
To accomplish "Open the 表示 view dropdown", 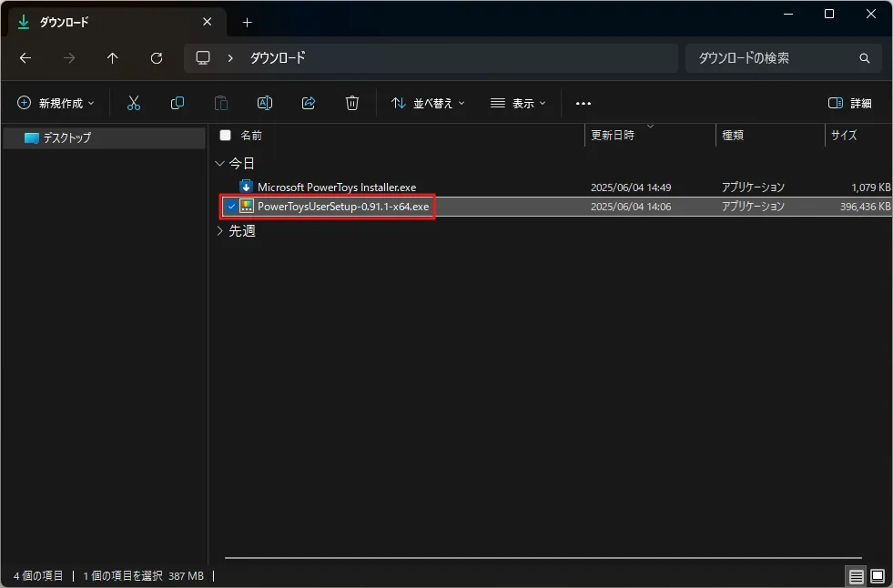I will [518, 103].
